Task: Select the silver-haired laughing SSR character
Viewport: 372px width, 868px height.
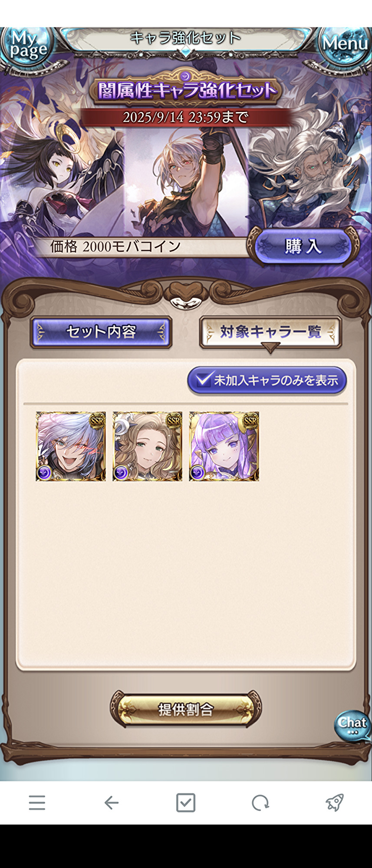Action: point(71,446)
